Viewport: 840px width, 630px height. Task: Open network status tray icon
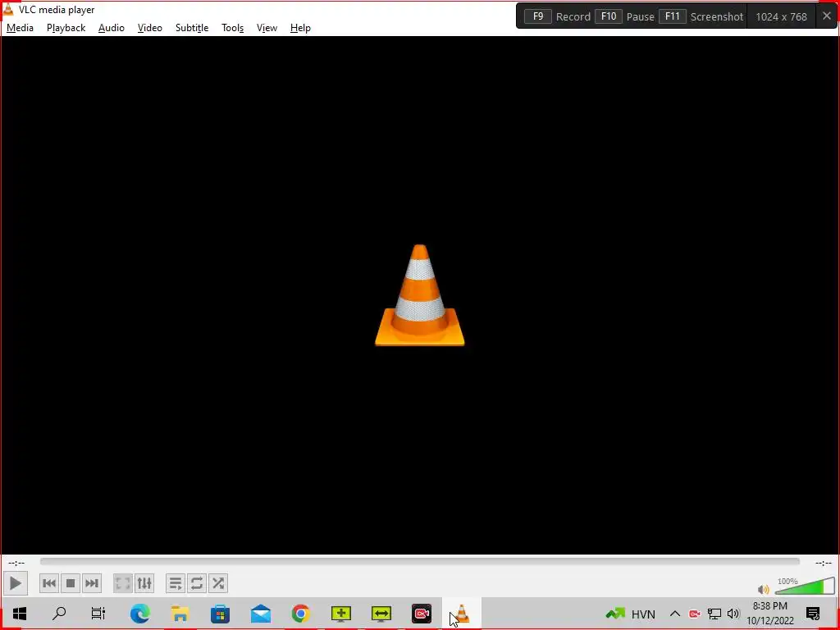pyautogui.click(x=714, y=614)
